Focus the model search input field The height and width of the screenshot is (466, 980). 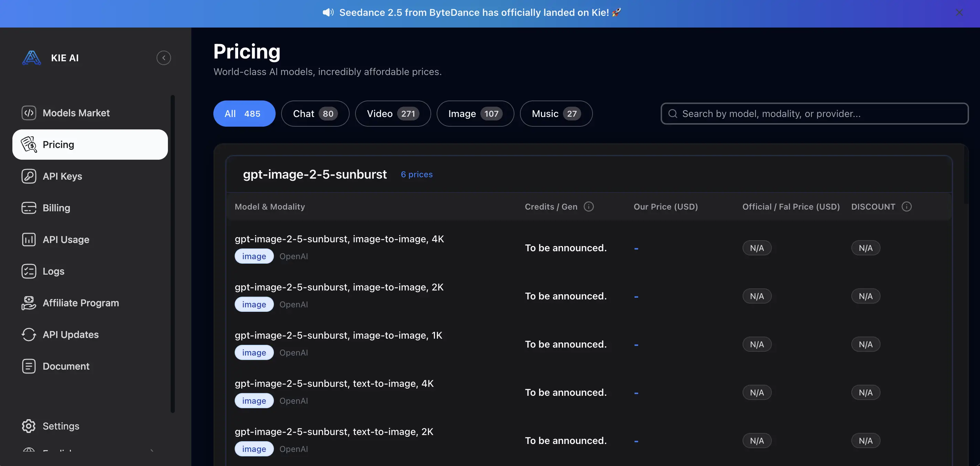tap(814, 114)
